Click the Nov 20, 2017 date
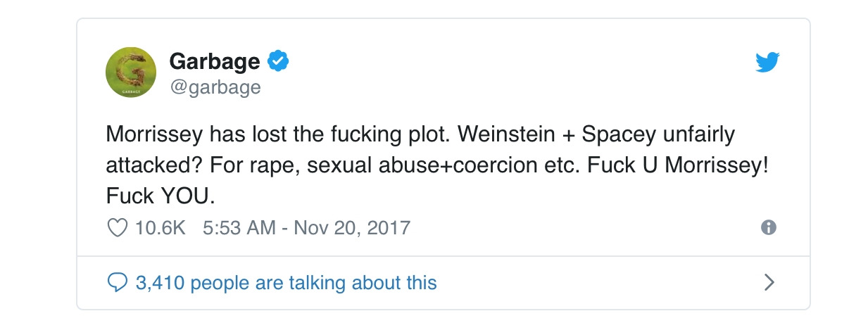 [x=351, y=228]
